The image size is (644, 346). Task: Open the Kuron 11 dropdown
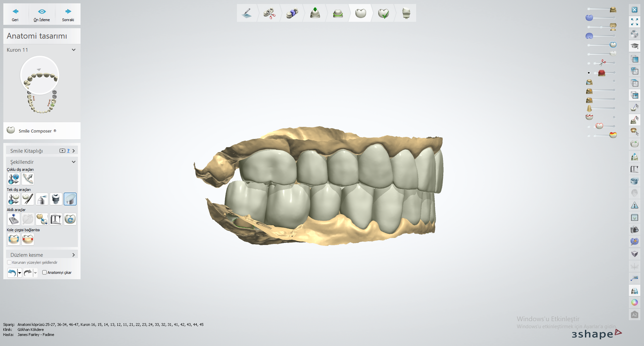[x=73, y=50]
